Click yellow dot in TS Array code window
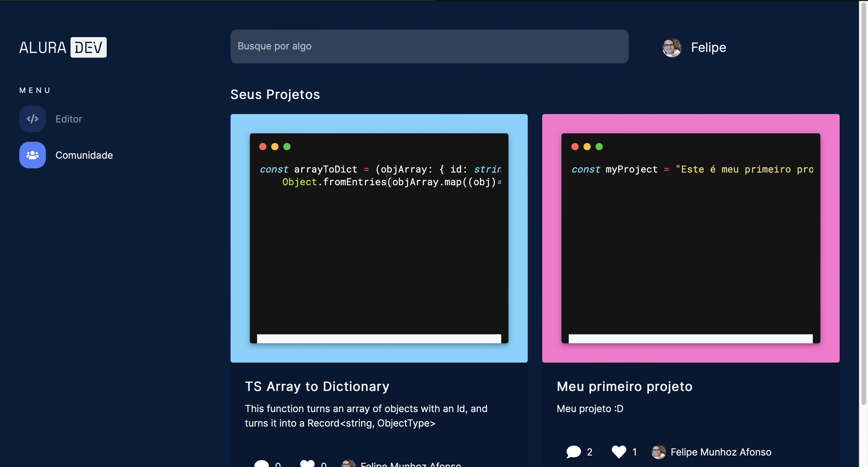Viewport: 868px width, 467px height. tap(275, 146)
